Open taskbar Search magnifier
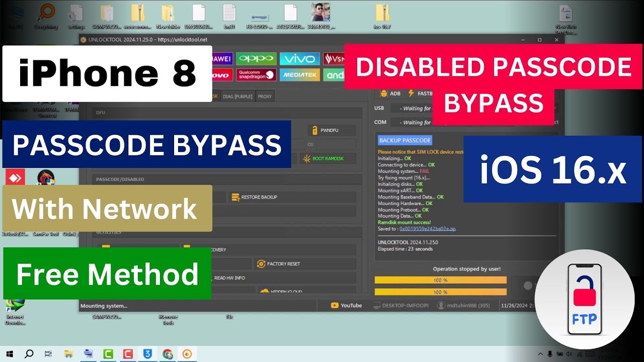Image resolution: width=644 pixels, height=362 pixels. [29, 354]
